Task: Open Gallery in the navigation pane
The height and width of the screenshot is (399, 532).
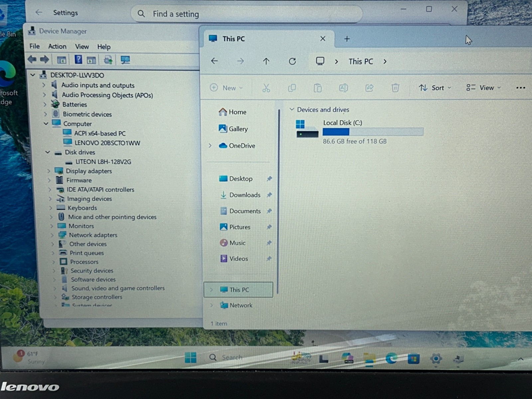Action: tap(233, 129)
